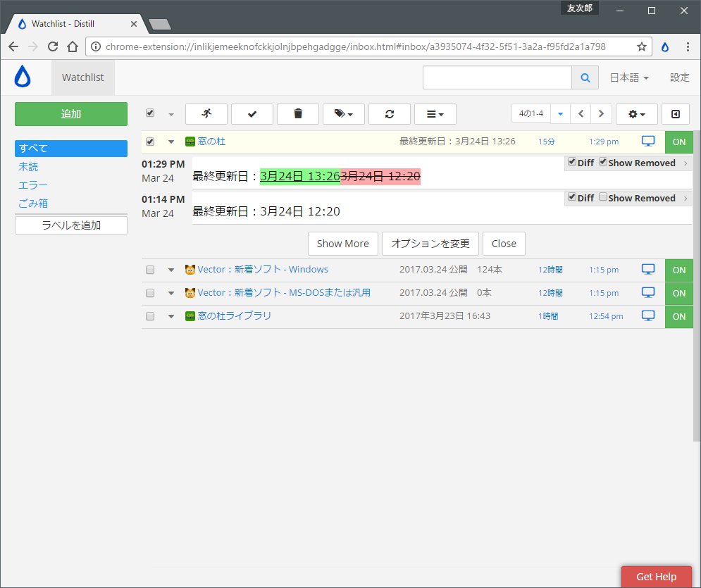
Task: Open the Vector MS-DOS row dropdown arrow
Action: pyautogui.click(x=171, y=293)
